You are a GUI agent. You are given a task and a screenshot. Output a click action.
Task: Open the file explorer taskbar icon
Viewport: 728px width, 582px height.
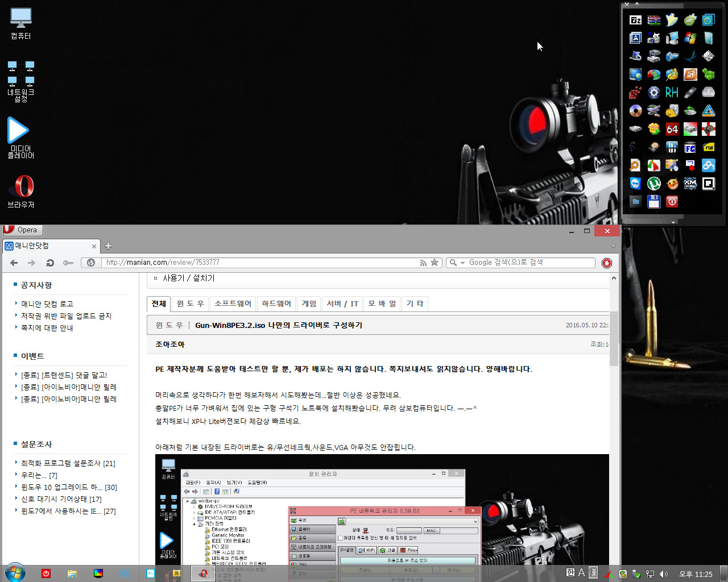[72, 573]
